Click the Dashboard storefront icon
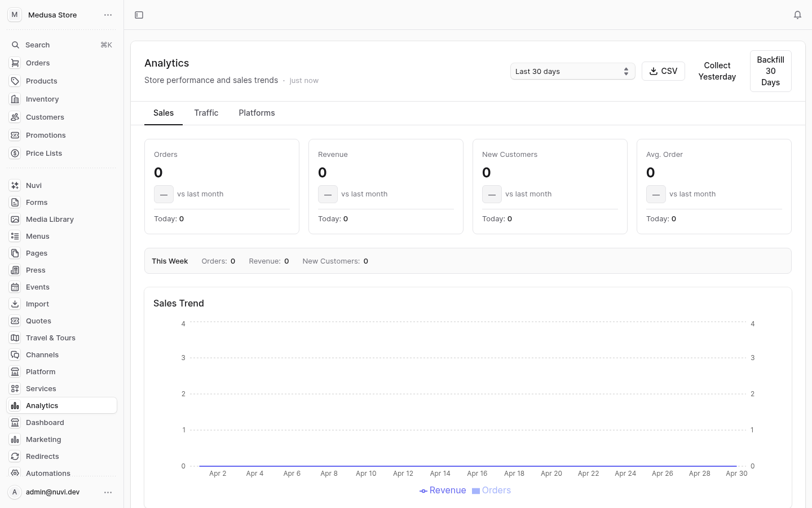Image resolution: width=812 pixels, height=508 pixels. click(x=15, y=422)
